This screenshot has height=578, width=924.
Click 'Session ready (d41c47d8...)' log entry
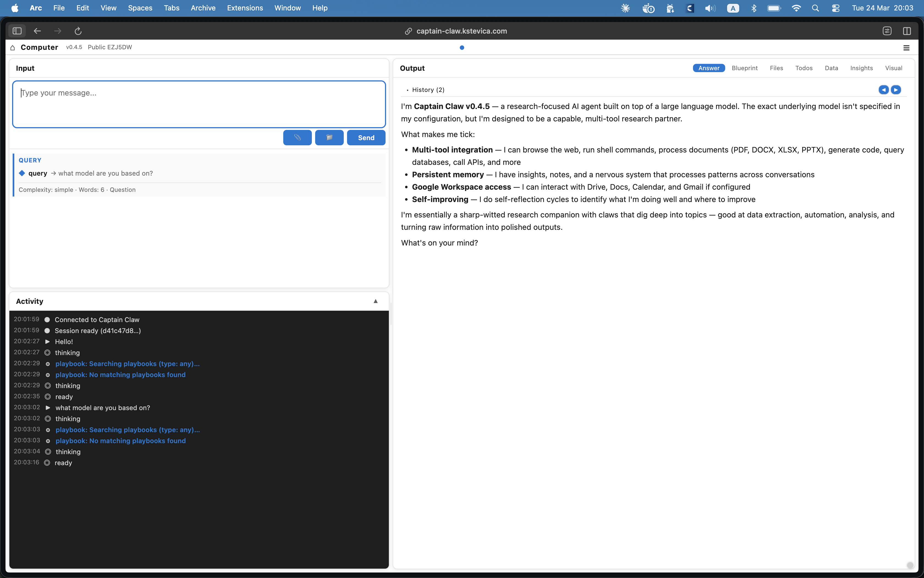click(x=98, y=331)
